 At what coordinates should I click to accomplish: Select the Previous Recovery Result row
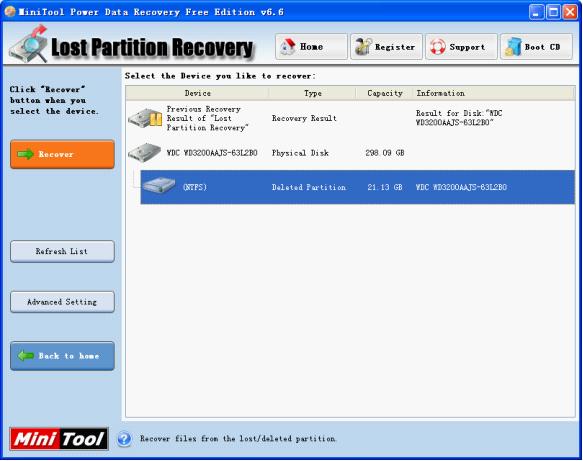coord(351,118)
